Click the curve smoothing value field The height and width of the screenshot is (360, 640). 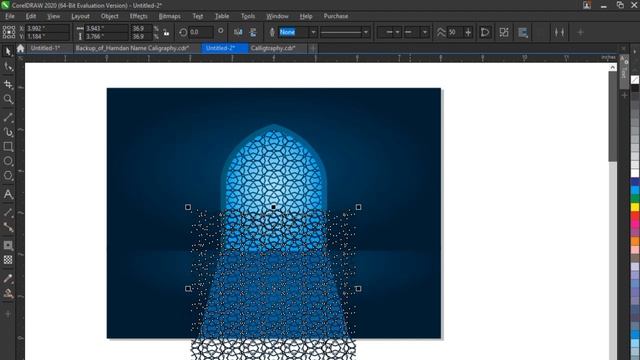(x=455, y=32)
